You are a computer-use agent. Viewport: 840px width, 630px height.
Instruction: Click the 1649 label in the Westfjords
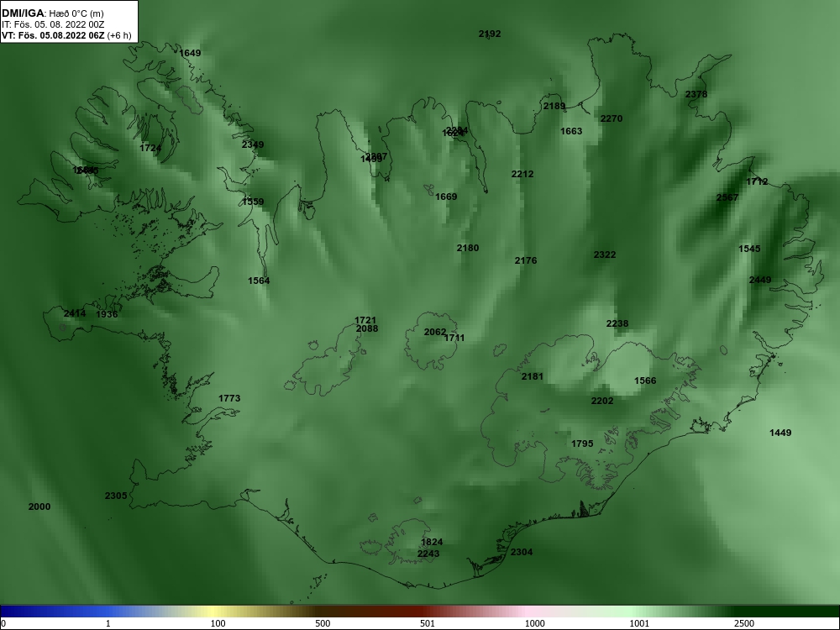coord(190,53)
